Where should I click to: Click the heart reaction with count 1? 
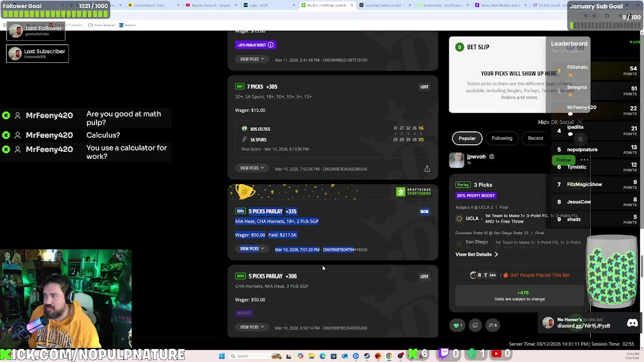tap(458, 325)
